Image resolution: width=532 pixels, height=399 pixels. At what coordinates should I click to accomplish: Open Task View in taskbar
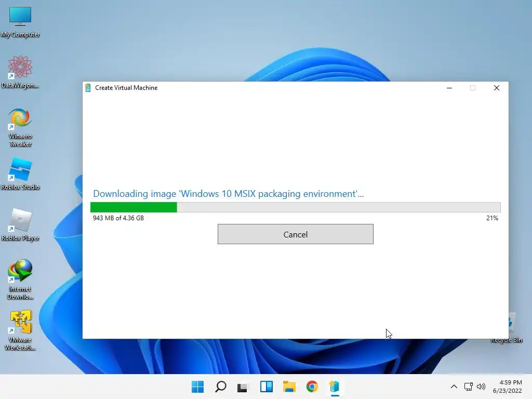pyautogui.click(x=243, y=387)
